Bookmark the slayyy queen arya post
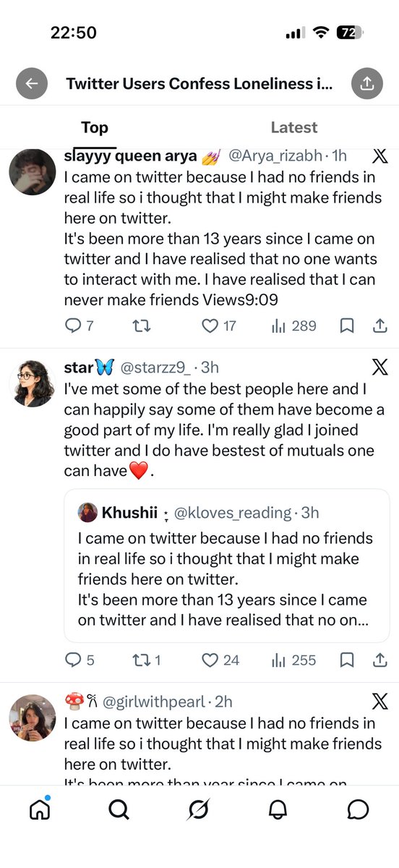Image resolution: width=399 pixels, height=868 pixels. (x=347, y=326)
